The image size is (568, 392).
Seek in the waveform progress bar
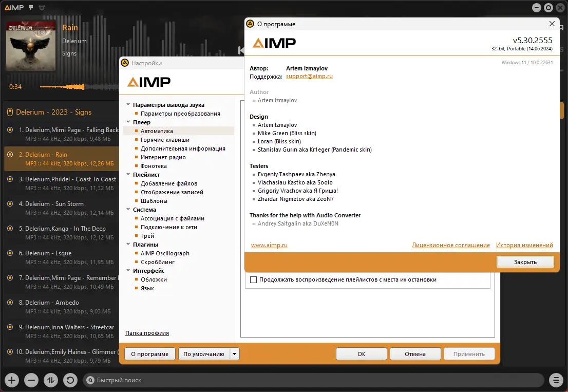[79, 87]
